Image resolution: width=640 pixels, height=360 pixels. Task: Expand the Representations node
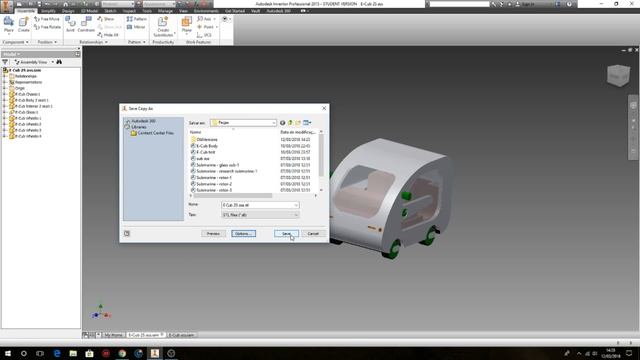pyautogui.click(x=4, y=82)
